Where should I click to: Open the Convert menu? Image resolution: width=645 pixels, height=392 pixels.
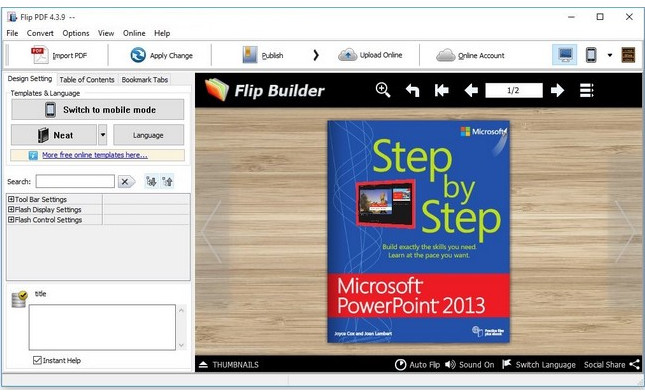(40, 33)
